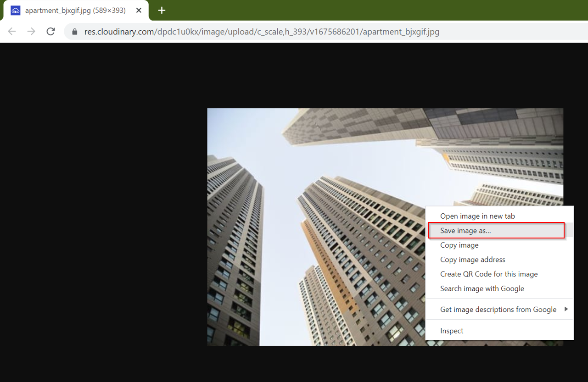Viewport: 588px width, 382px height.
Task: Close the apartment_bjxgif.jpg tab
Action: (139, 11)
